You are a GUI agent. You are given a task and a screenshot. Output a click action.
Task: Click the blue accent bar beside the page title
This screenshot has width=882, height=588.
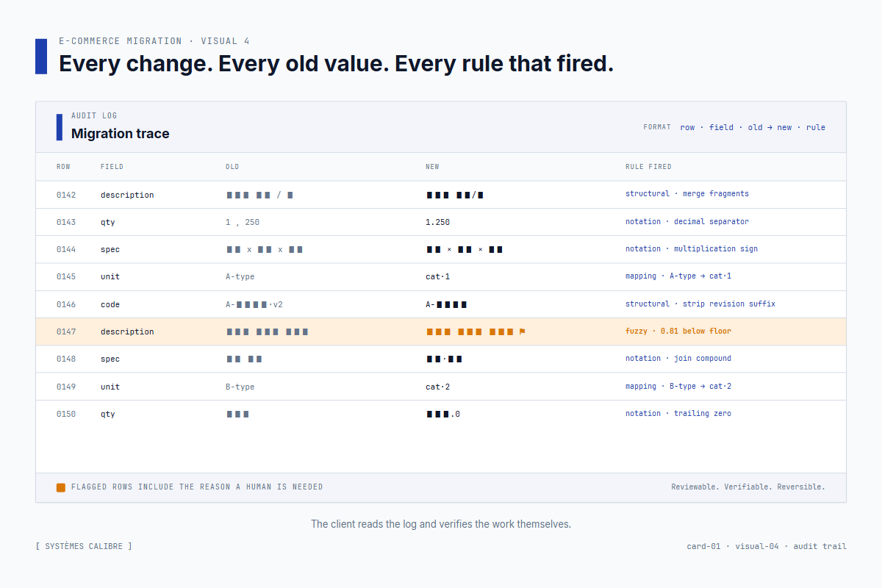point(40,57)
